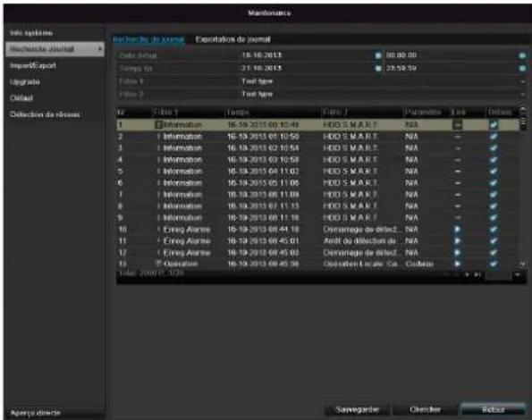The height and width of the screenshot is (420, 532).
Task: Jump to last page of log results
Action: (x=477, y=274)
